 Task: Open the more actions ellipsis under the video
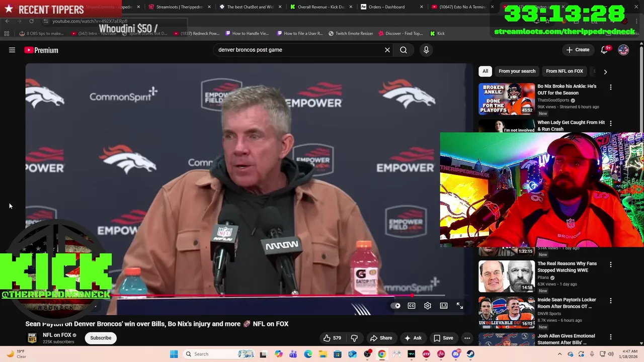coord(467,338)
